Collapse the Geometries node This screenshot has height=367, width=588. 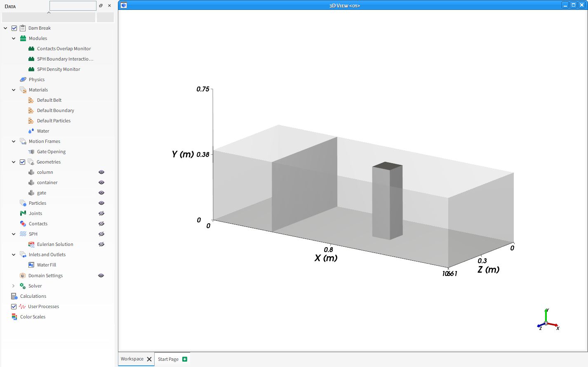point(14,162)
